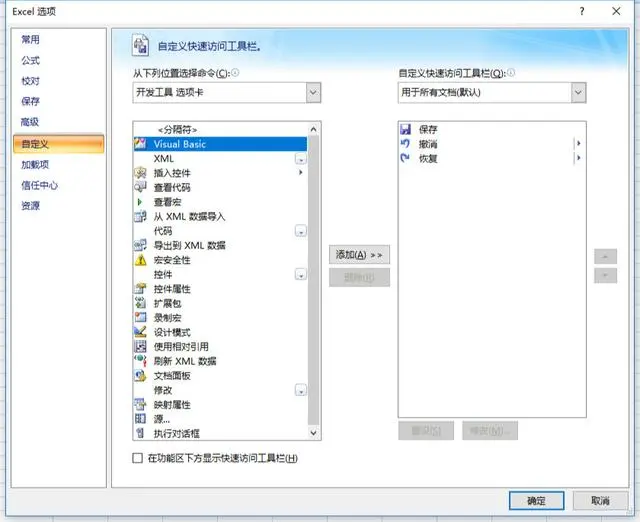The width and height of the screenshot is (640, 522).
Task: Click the 映射属性 icon
Action: tap(140, 404)
